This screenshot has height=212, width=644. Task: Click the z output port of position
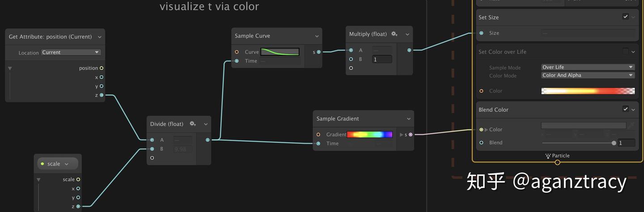click(x=102, y=95)
